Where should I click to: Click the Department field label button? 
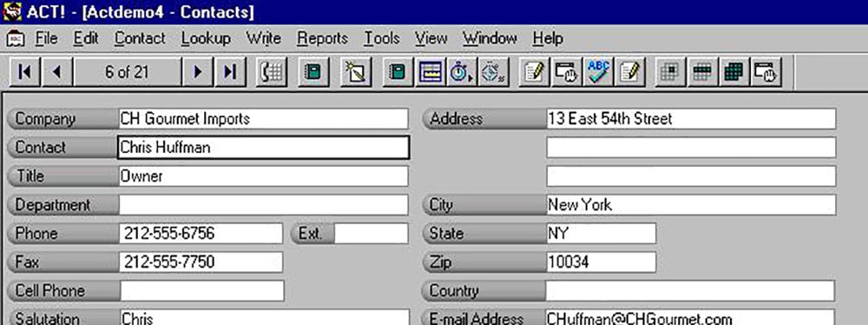pyautogui.click(x=62, y=205)
